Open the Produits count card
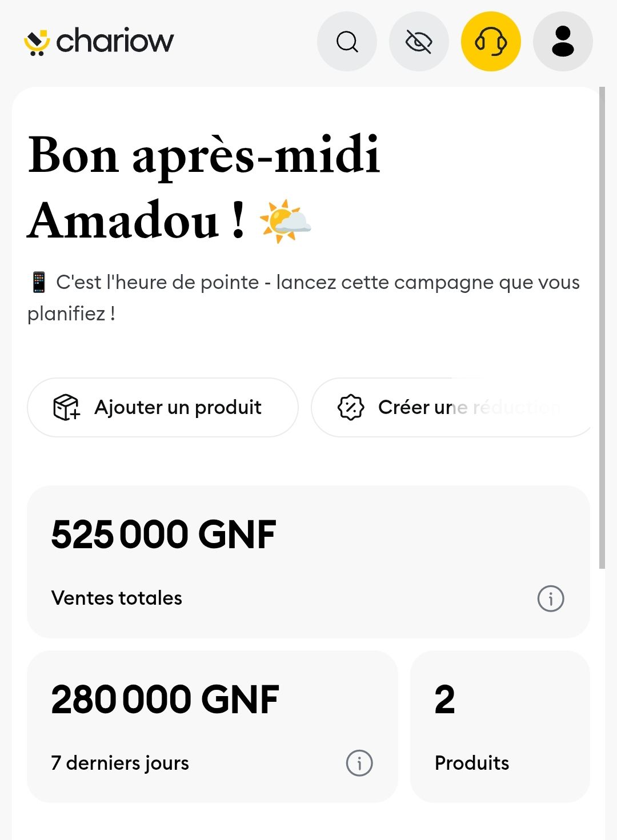The width and height of the screenshot is (617, 840). pos(500,726)
